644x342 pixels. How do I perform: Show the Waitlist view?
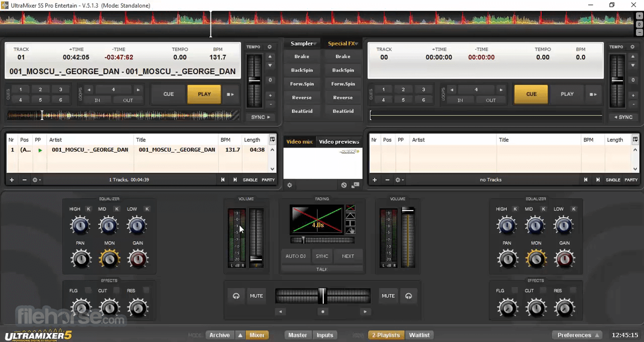tap(419, 335)
